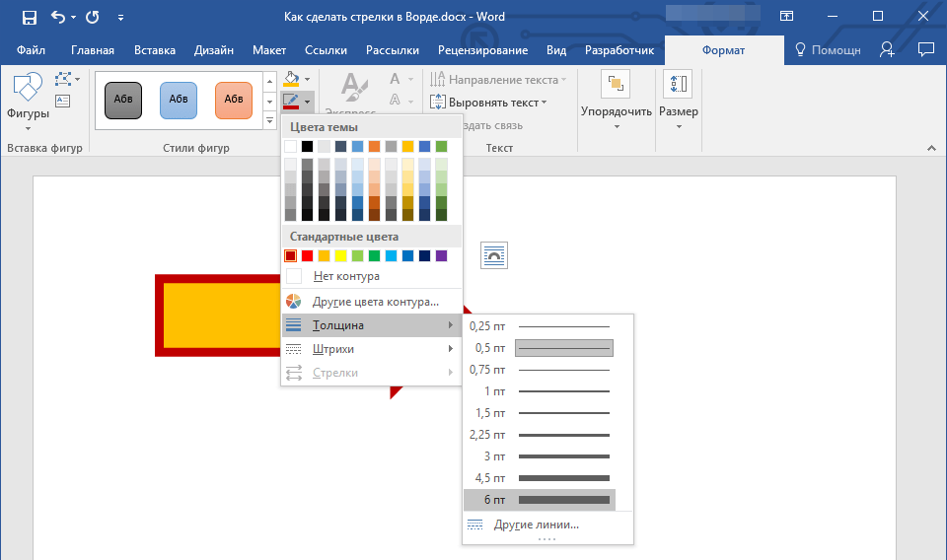Set line weight to 3 пт
This screenshot has height=560, width=947.
(x=540, y=456)
